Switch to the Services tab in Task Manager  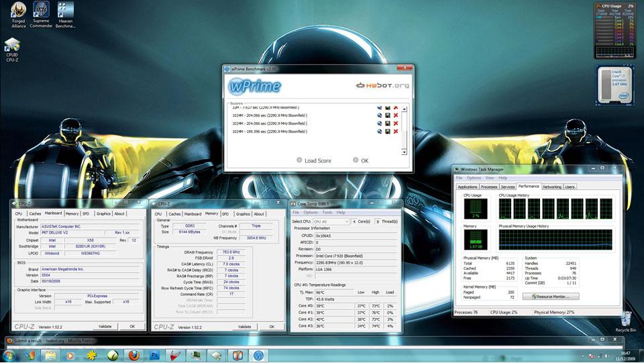[508, 187]
